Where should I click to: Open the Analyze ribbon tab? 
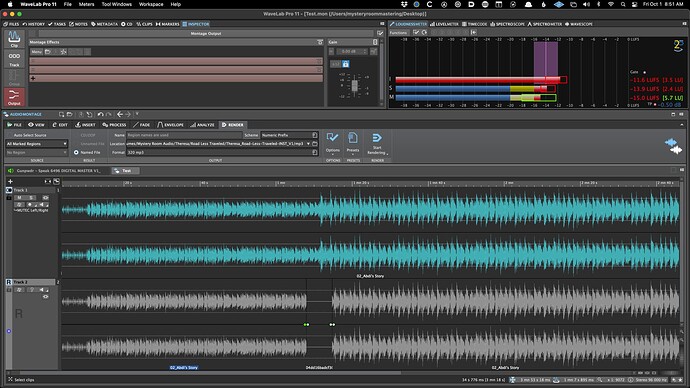point(202,125)
